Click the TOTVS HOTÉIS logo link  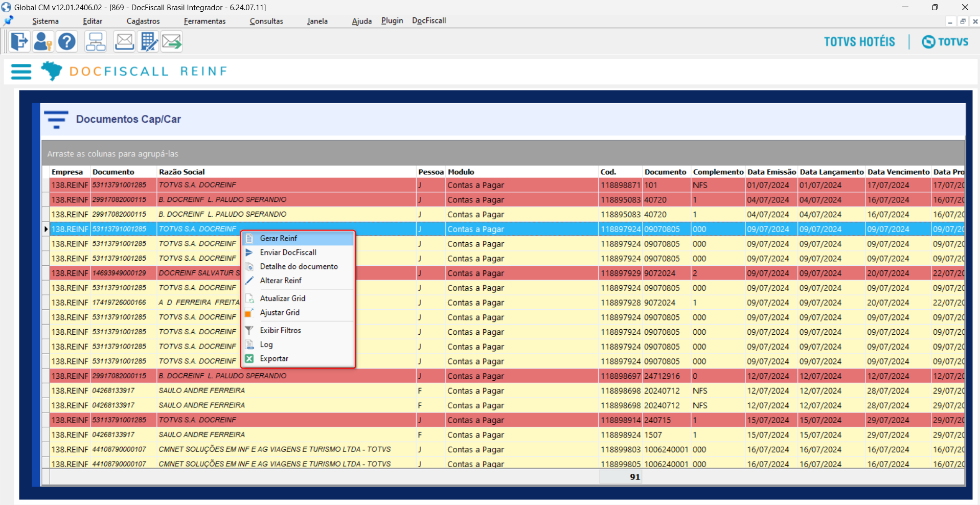click(x=859, y=42)
